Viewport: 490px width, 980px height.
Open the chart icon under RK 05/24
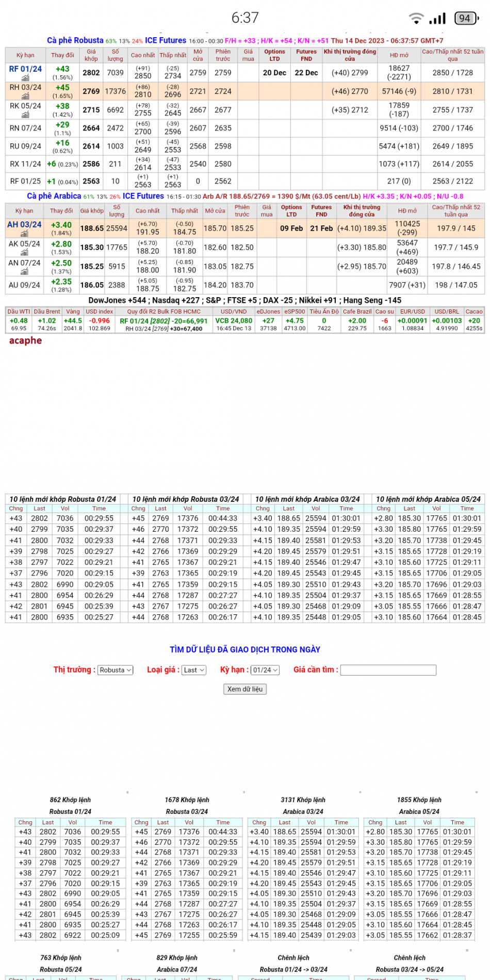click(25, 115)
